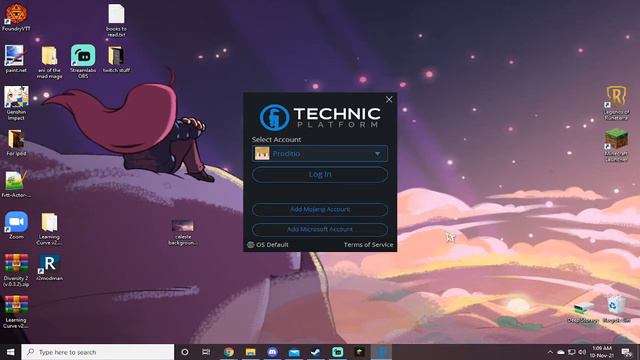Open the Terms of Service link
This screenshot has width=640, height=360.
[368, 244]
